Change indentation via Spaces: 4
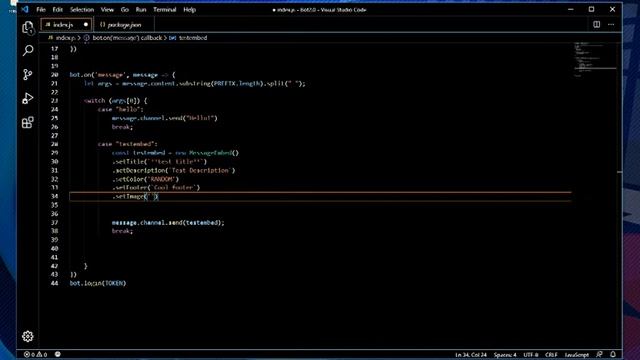 coord(505,354)
